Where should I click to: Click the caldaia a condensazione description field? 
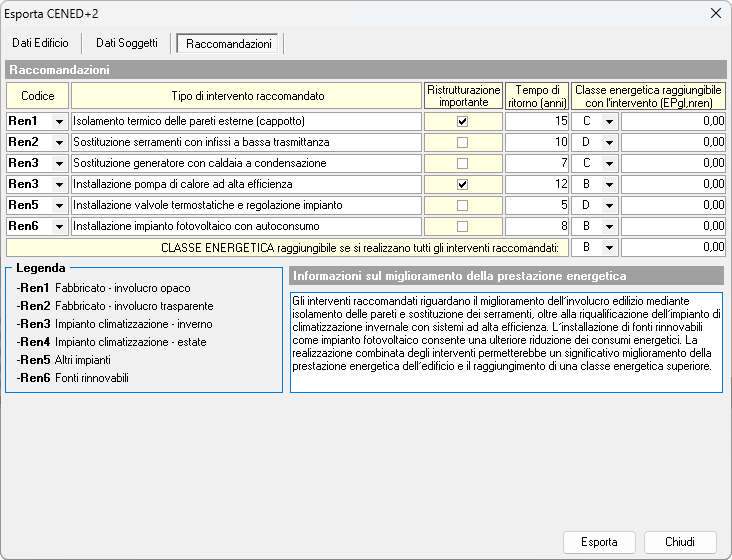(246, 163)
